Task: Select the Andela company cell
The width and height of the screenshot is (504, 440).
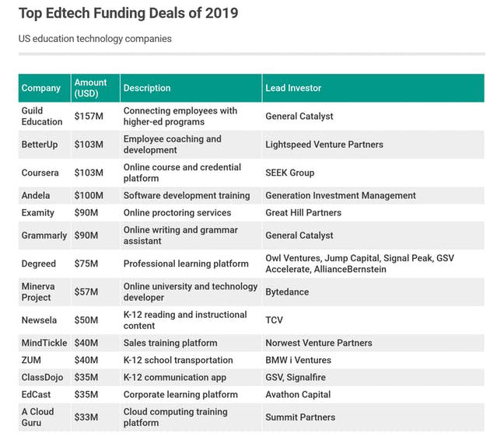Action: pyautogui.click(x=44, y=196)
